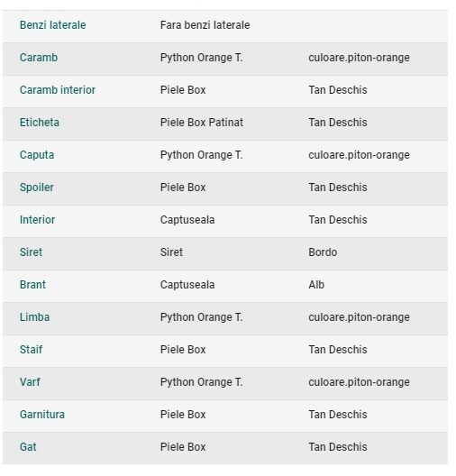Click the Limba row label

coord(34,317)
